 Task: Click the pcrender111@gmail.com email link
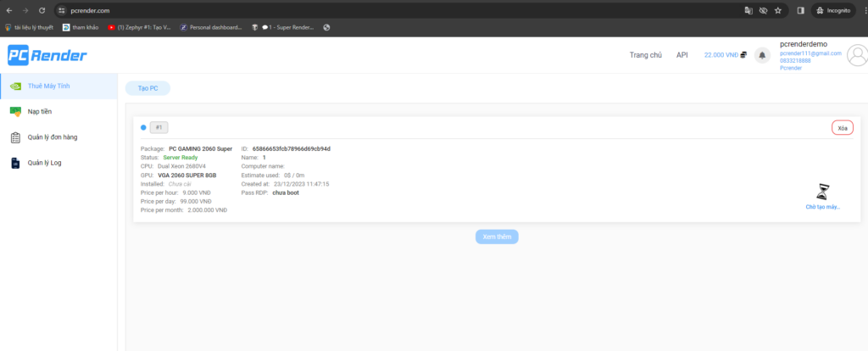[811, 53]
